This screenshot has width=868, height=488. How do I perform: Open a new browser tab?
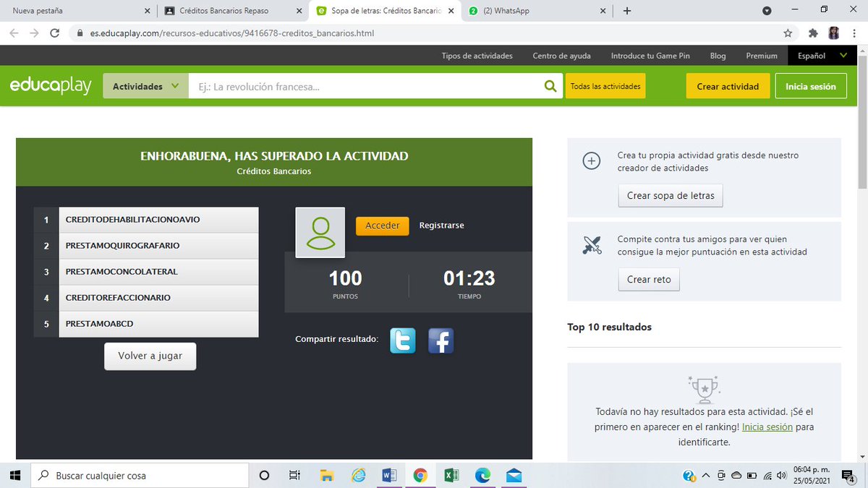pos(627,11)
